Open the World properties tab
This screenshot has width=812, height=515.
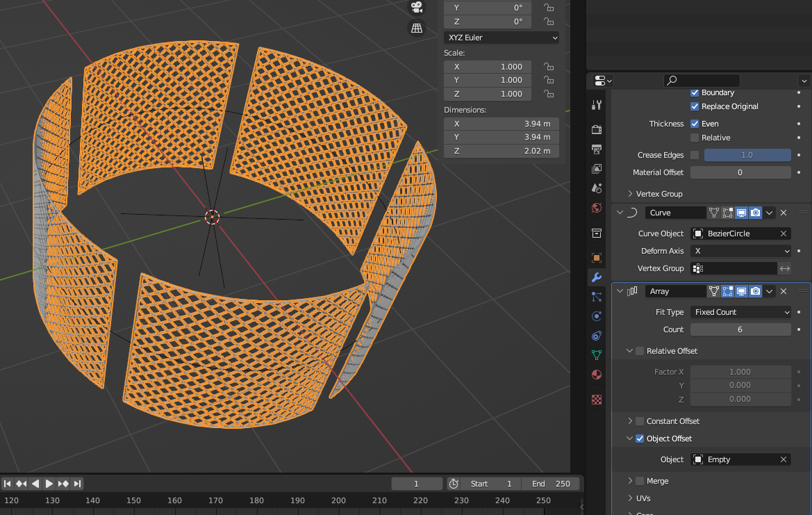tap(597, 208)
